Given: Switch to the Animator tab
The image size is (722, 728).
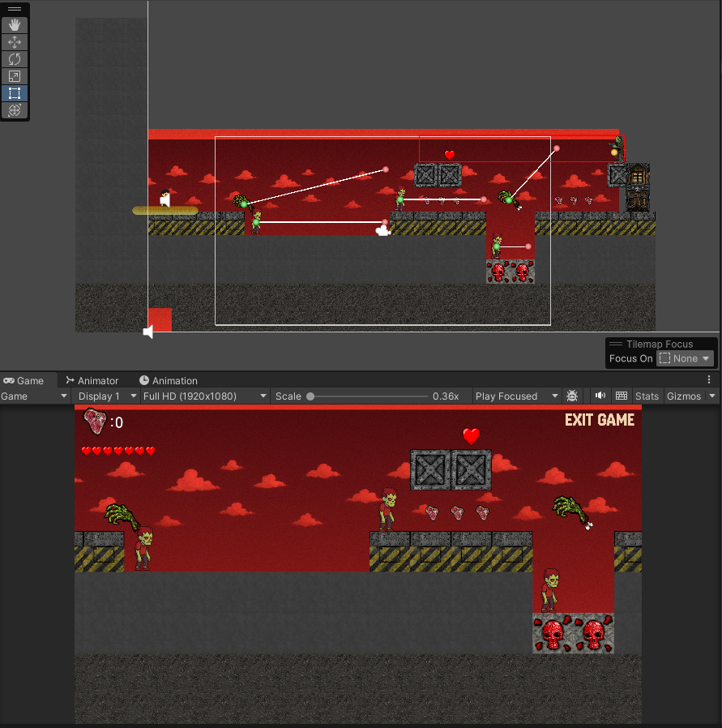Looking at the screenshot, I should point(92,381).
